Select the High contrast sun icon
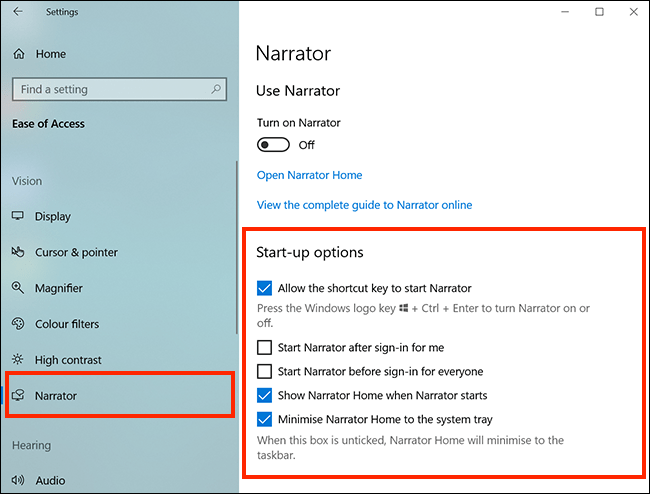 tap(18, 359)
